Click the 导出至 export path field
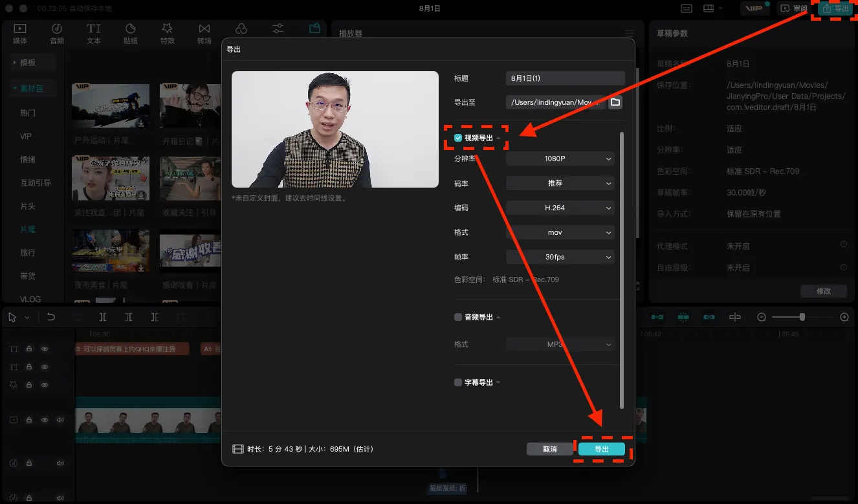Screen dimensions: 858x504 [556, 102]
